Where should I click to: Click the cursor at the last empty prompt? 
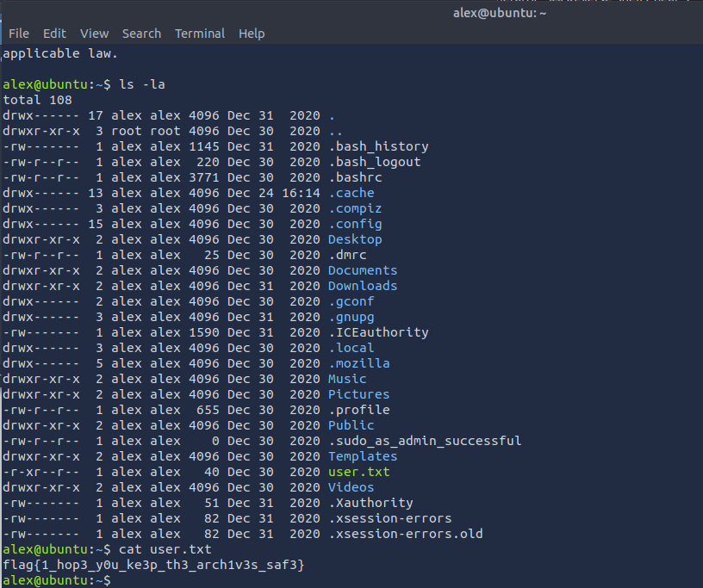click(x=117, y=580)
